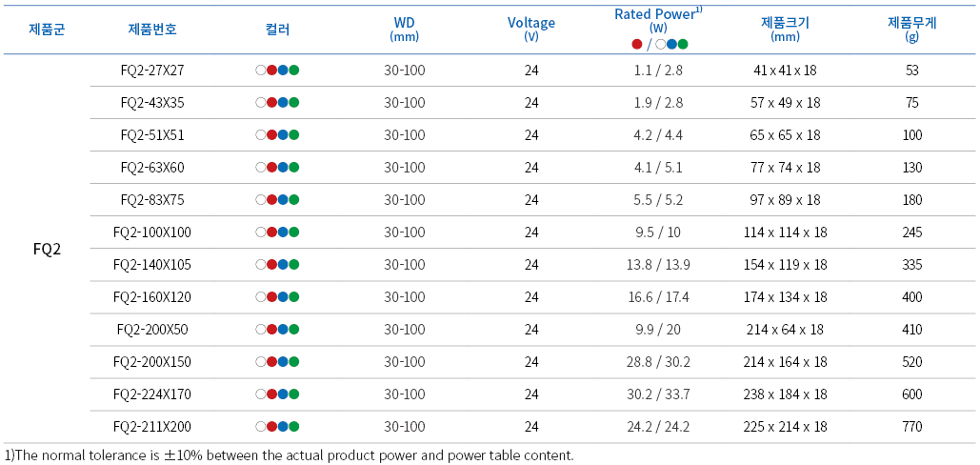This screenshot has width=980, height=465.
Task: Click the FQ2 product group cell
Action: (47, 249)
